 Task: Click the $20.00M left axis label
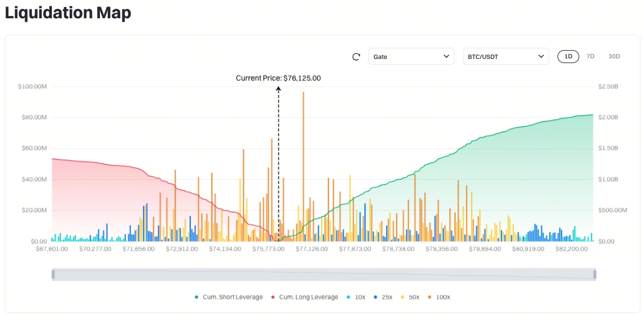pos(34,210)
